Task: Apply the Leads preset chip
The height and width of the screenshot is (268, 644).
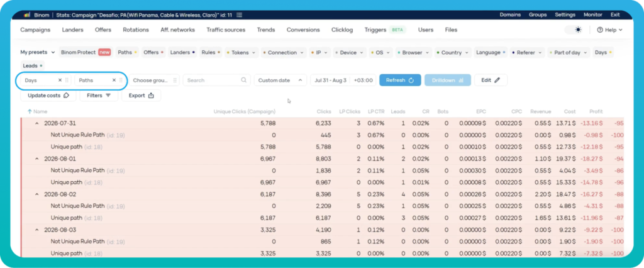Action: tap(33, 66)
